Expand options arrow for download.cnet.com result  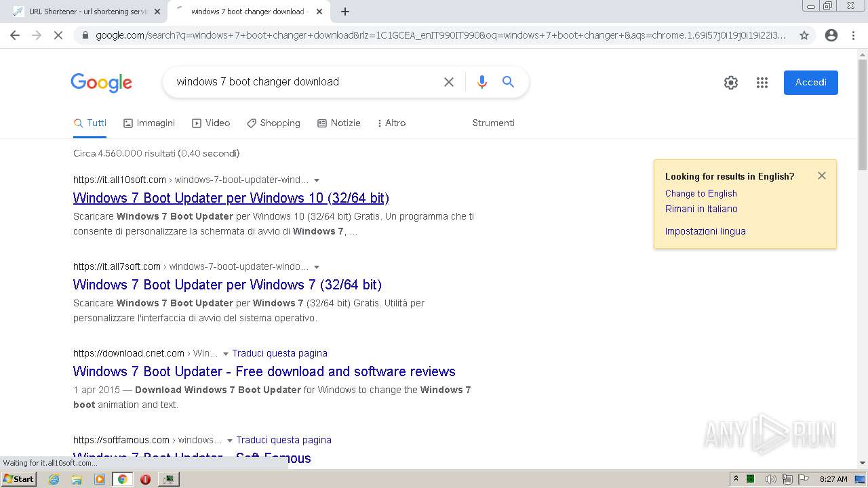(226, 354)
